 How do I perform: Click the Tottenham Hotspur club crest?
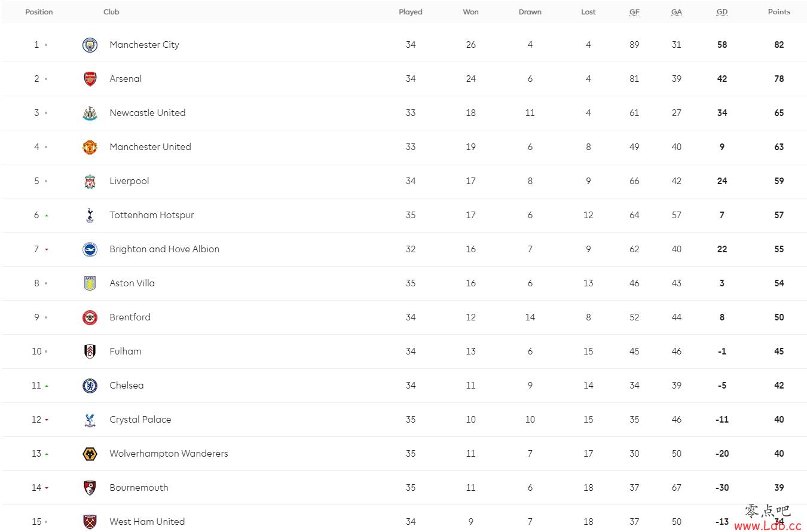point(90,215)
